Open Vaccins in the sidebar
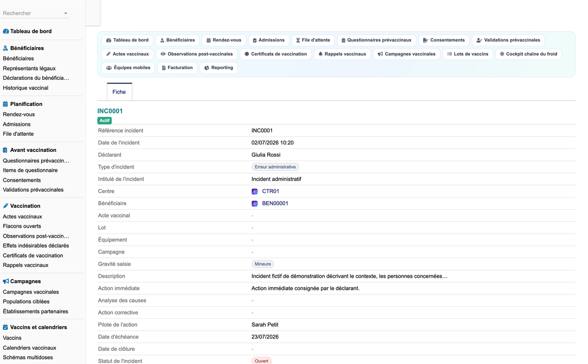This screenshot has height=364, width=588. click(12, 338)
